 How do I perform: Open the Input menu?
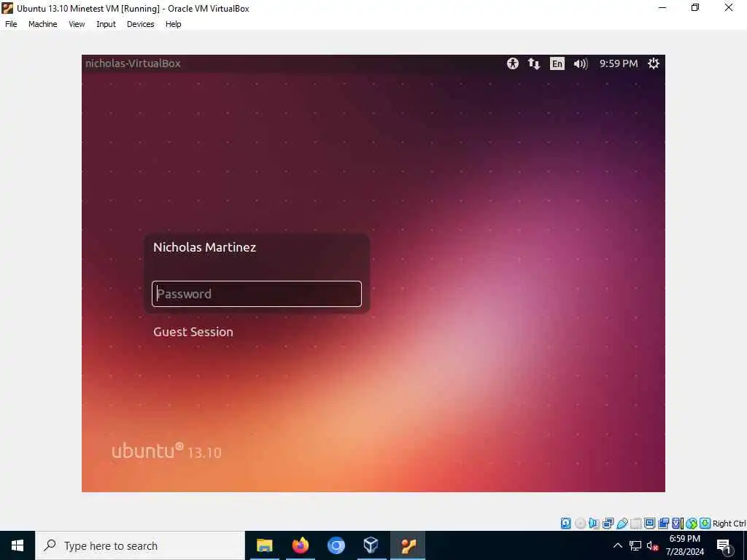106,24
